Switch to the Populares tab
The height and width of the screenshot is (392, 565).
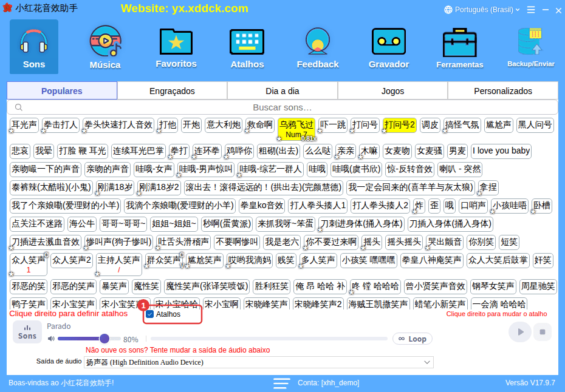pyautogui.click(x=62, y=90)
